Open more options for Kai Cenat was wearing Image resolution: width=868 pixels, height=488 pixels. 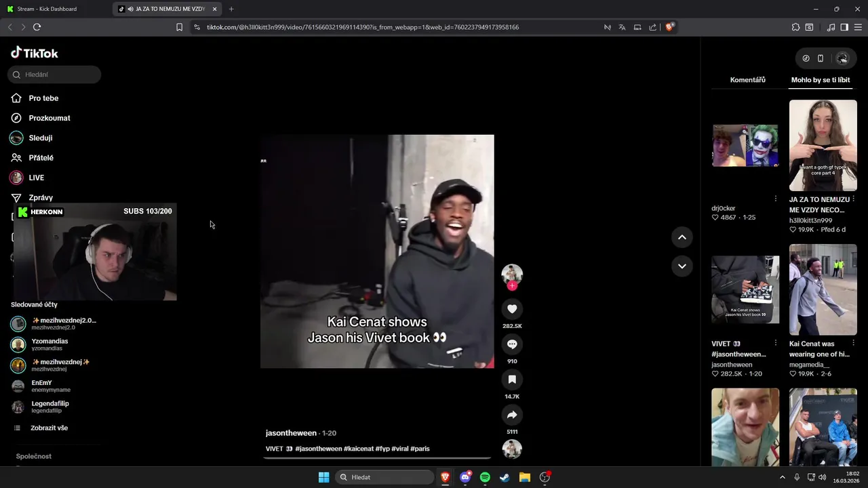(853, 343)
